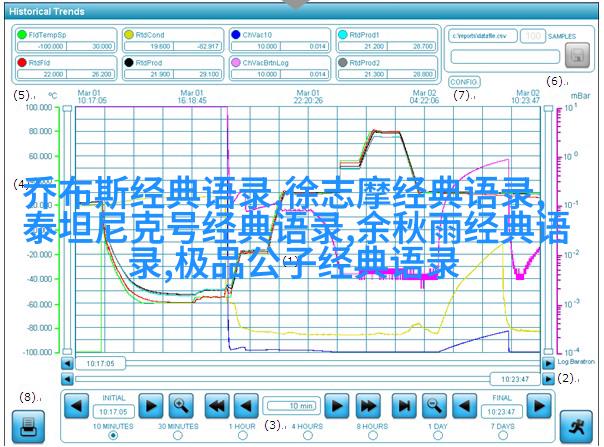The image size is (604, 447).
Task: Click RtdProd1 value 21.200
Action: click(363, 46)
